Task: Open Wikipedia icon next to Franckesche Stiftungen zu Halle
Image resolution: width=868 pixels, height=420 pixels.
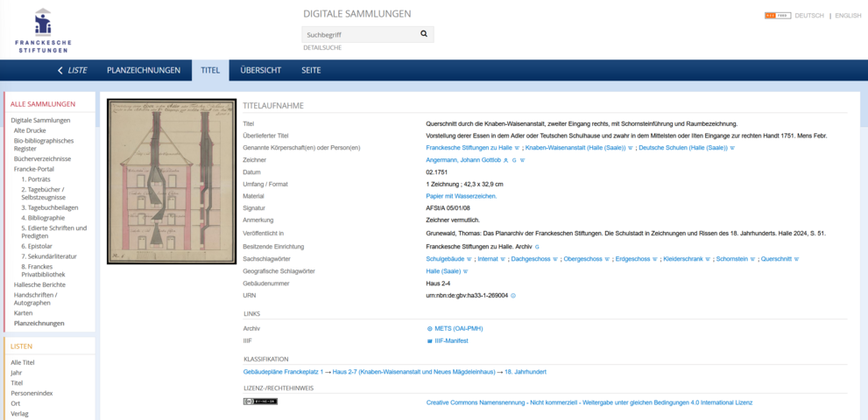Action: [x=517, y=148]
